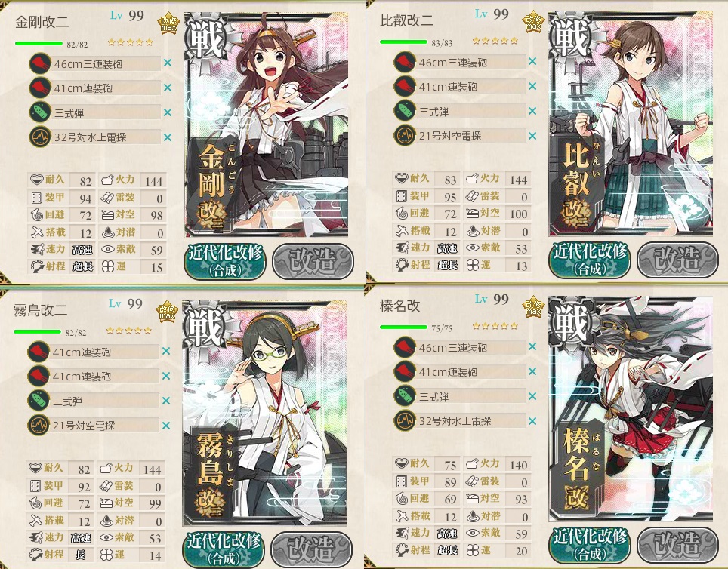Remove Kongou's 46cm triple gun with X
Image resolution: width=728 pixels, height=569 pixels.
point(168,63)
